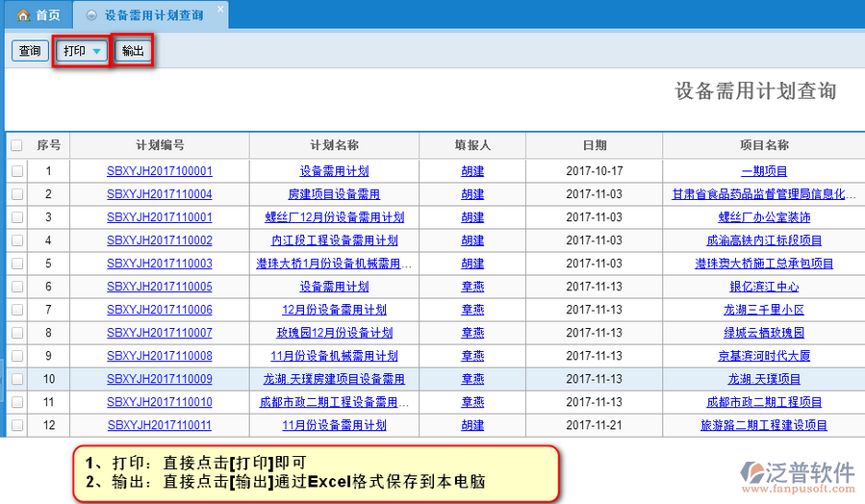This screenshot has height=504, width=865.
Task: Select the checkbox for row 6
Action: (x=16, y=287)
